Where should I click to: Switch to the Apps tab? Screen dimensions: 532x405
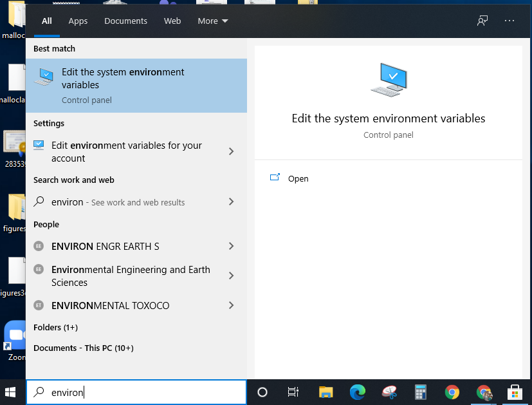[x=78, y=21]
